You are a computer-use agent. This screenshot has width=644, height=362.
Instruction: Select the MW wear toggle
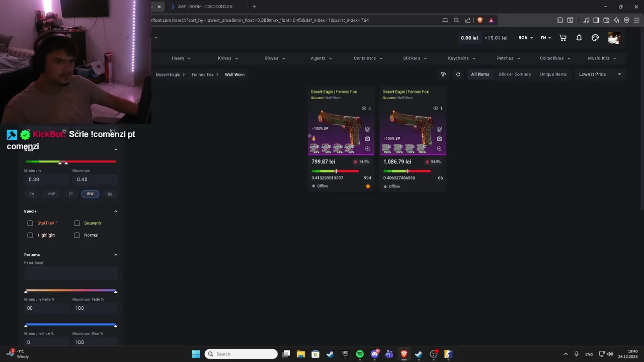coord(51,194)
